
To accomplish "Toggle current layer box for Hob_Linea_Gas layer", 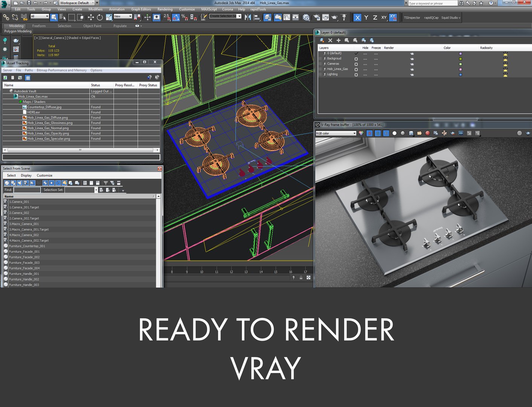I will point(356,69).
